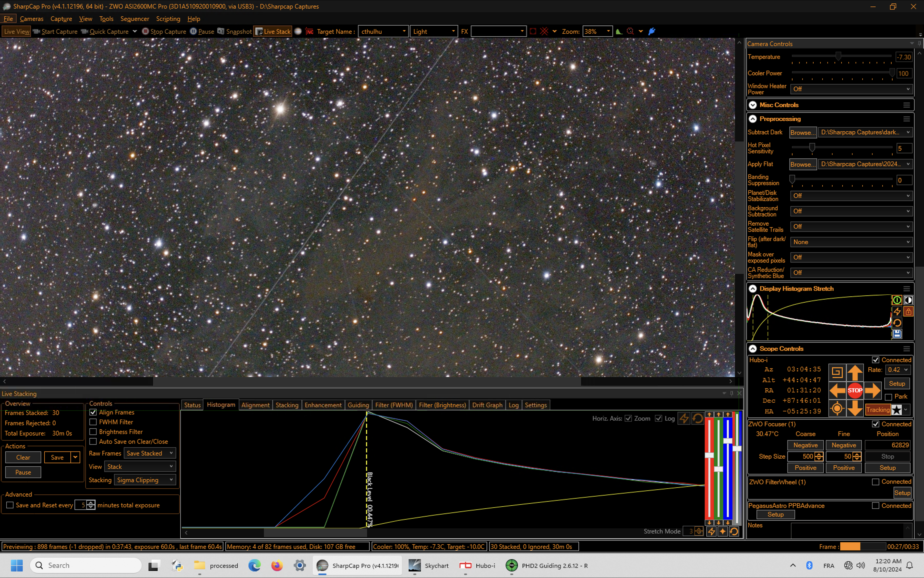The image size is (924, 578).
Task: Click auto-stretch lightning icon in Display Histogram Stretch
Action: (x=897, y=312)
